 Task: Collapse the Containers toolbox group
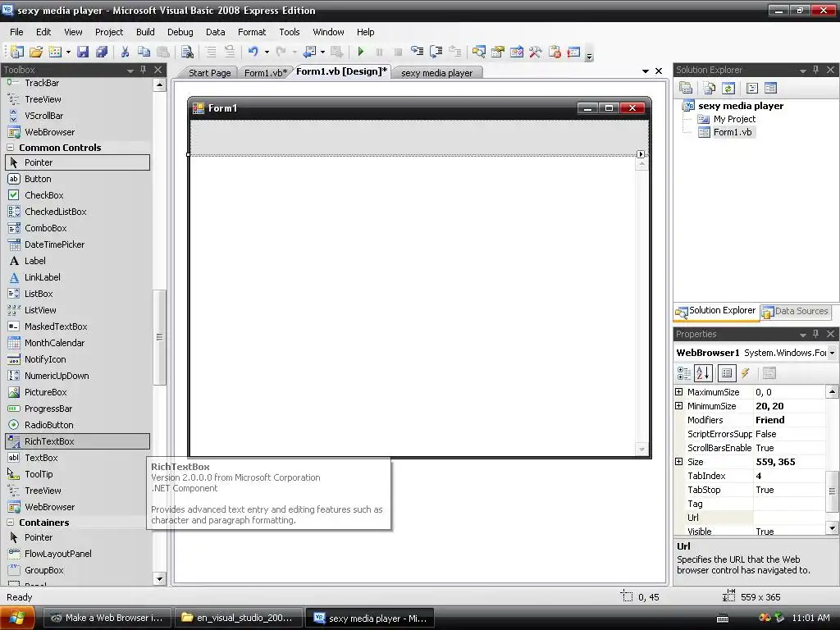tap(10, 523)
